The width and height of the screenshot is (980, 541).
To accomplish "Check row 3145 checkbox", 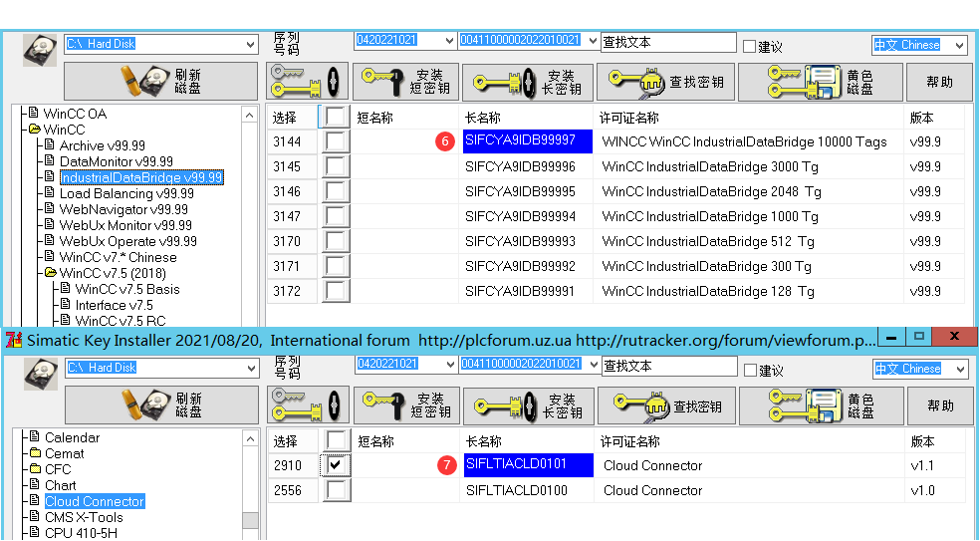I will point(335,166).
